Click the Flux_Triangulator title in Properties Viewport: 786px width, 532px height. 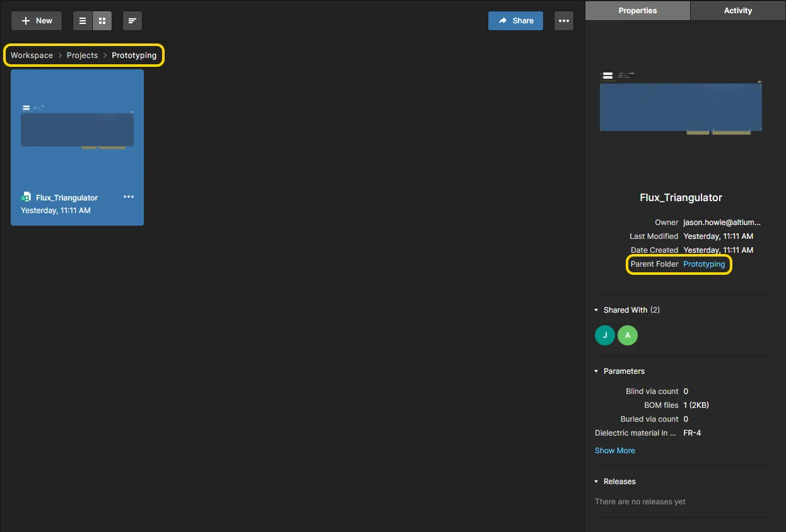point(681,197)
